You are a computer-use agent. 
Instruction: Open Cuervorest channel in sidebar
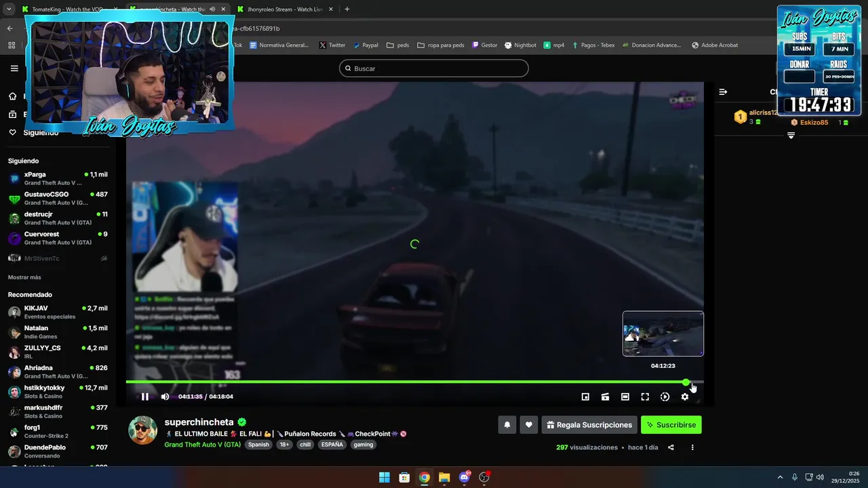[58, 238]
